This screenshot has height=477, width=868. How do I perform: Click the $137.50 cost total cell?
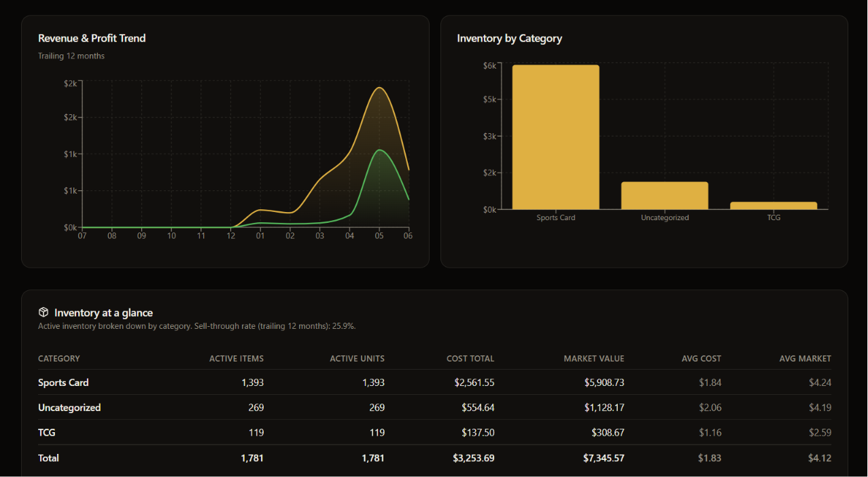coord(478,432)
